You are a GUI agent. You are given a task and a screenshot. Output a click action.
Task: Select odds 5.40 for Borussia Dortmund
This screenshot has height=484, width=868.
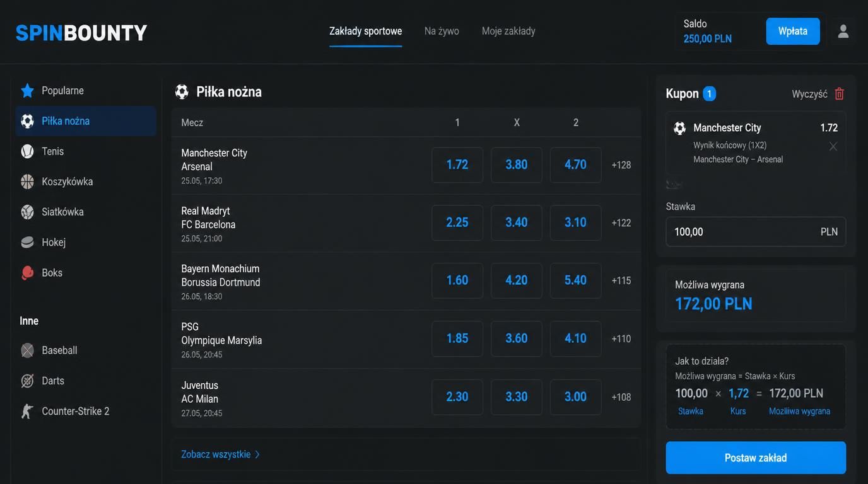tap(575, 280)
